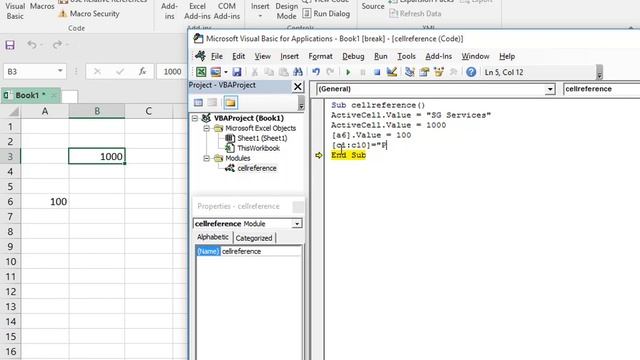640x360 pixels.
Task: Open the Edit menu in VBA editor
Action: (239, 56)
